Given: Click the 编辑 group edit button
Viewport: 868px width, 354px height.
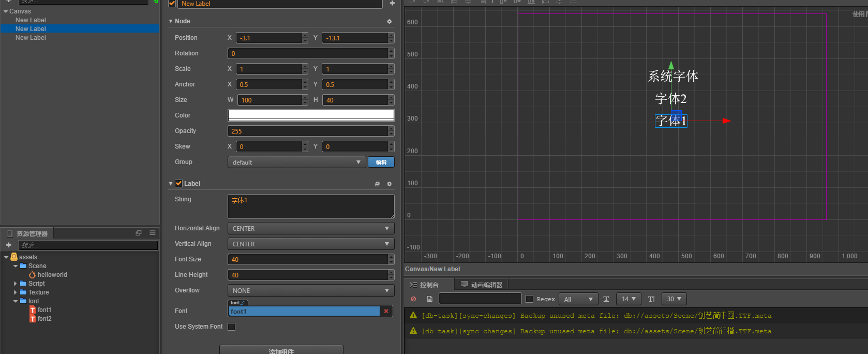Looking at the screenshot, I should pyautogui.click(x=381, y=162).
